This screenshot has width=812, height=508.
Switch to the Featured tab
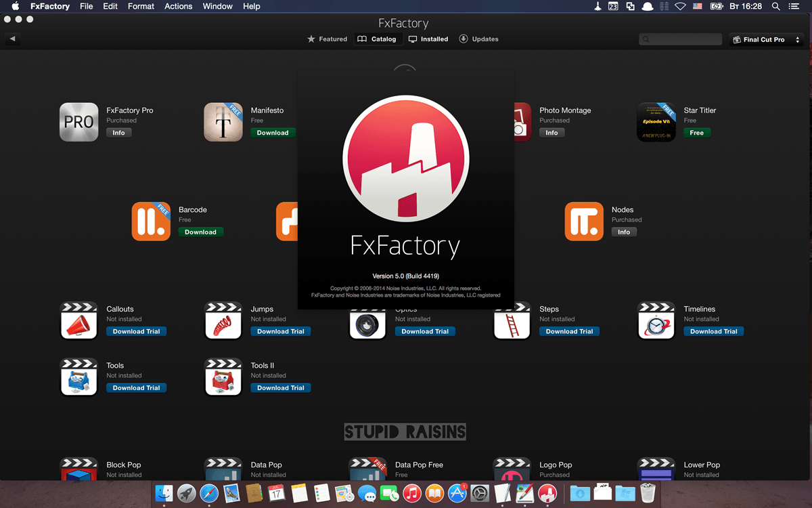pyautogui.click(x=328, y=39)
